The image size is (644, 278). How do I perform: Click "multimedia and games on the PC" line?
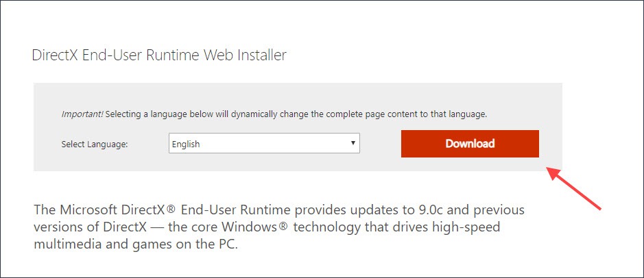[x=135, y=244]
